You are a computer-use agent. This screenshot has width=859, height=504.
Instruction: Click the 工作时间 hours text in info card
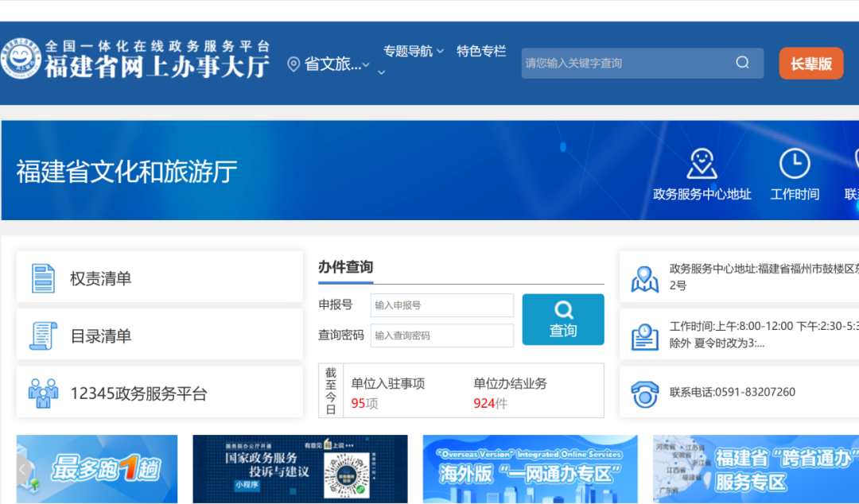coord(764,335)
